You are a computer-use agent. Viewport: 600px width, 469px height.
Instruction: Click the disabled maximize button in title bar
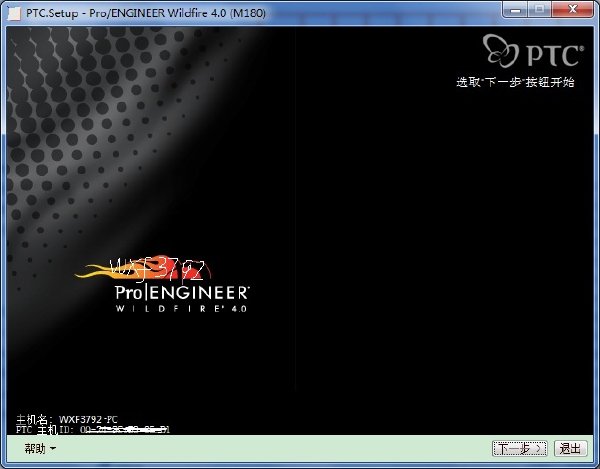(x=540, y=9)
